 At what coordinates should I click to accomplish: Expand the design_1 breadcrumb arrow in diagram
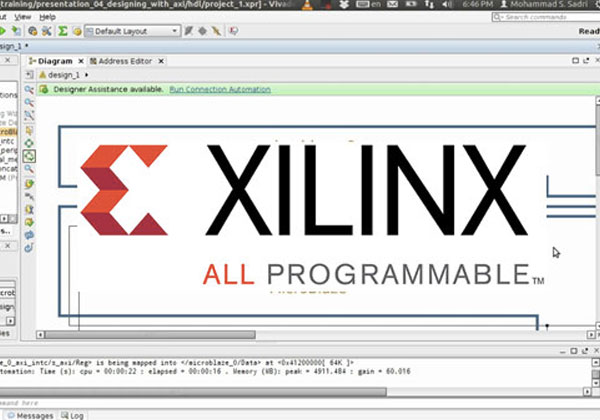point(86,75)
